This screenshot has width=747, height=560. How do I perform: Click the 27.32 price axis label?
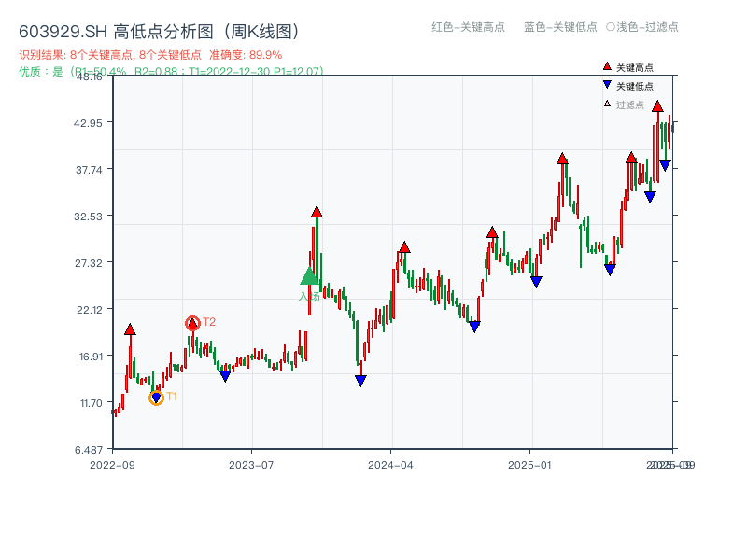pos(88,263)
